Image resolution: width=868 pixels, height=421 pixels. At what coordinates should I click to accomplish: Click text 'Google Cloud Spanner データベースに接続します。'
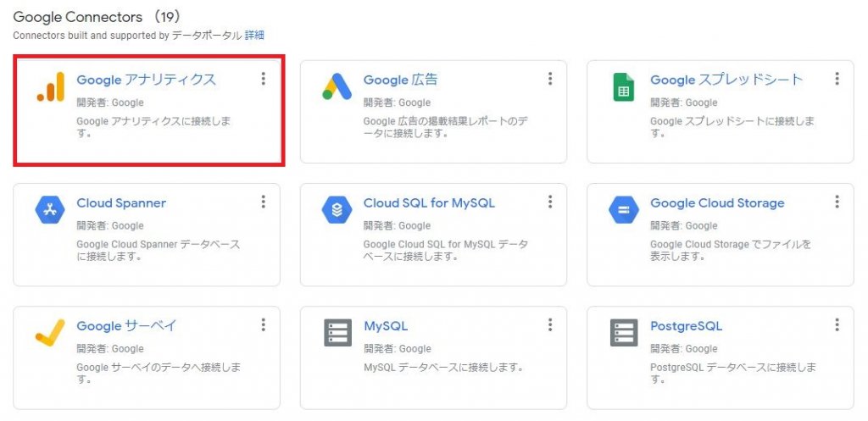tap(159, 251)
